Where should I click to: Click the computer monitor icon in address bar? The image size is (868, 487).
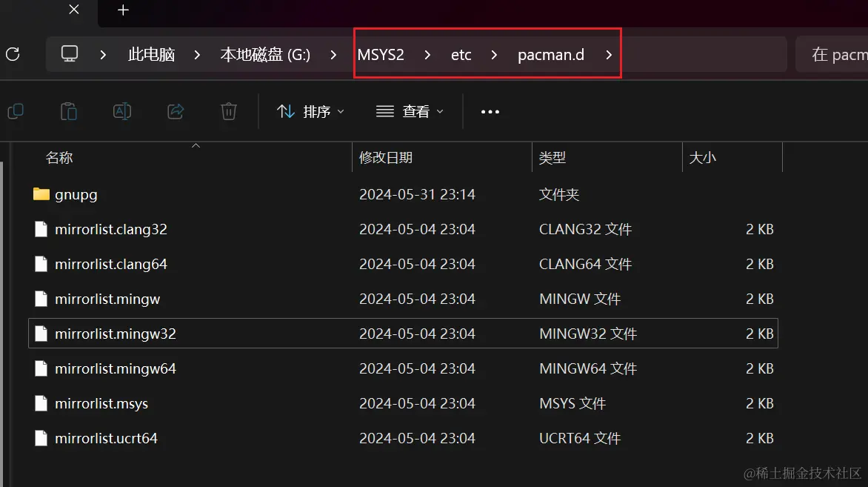69,54
